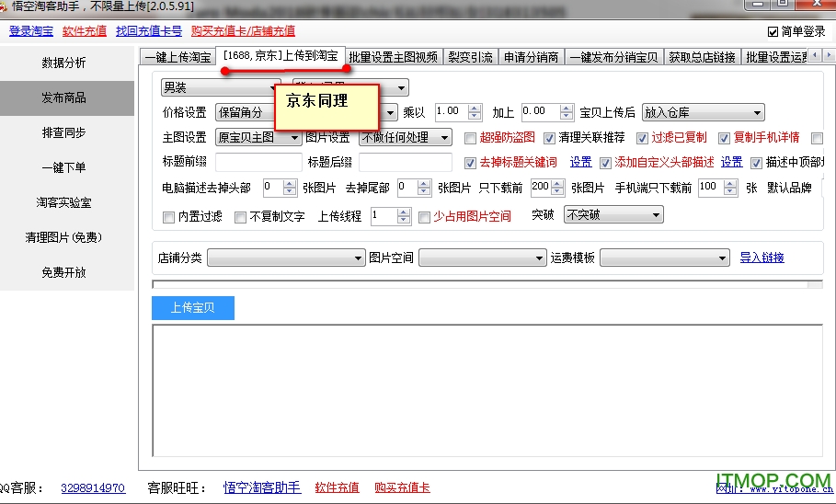The image size is (836, 504).
Task: Click 清理图片(免费) in the sidebar
Action: (x=64, y=237)
